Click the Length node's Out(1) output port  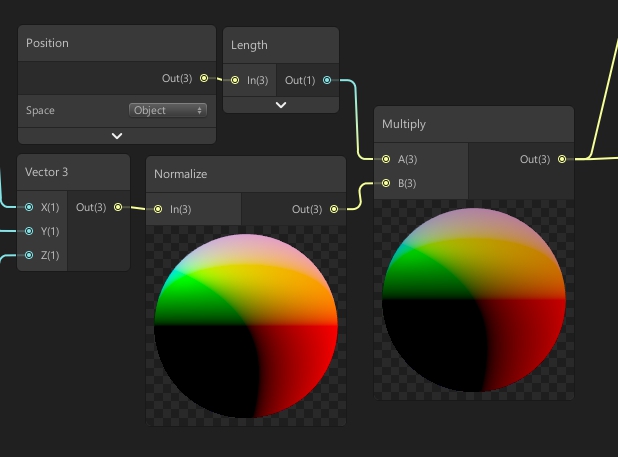click(327, 80)
